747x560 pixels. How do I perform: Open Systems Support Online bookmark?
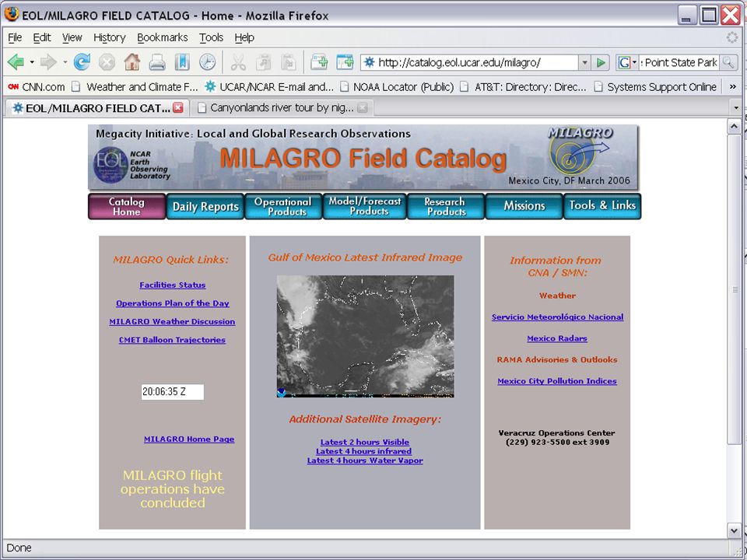[x=655, y=87]
